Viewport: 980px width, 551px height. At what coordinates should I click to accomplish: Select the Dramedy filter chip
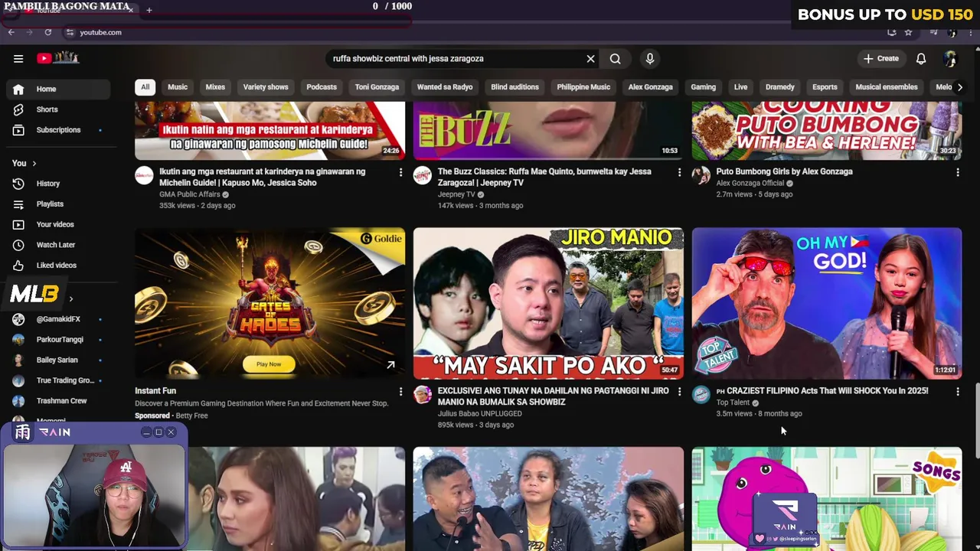coord(780,87)
